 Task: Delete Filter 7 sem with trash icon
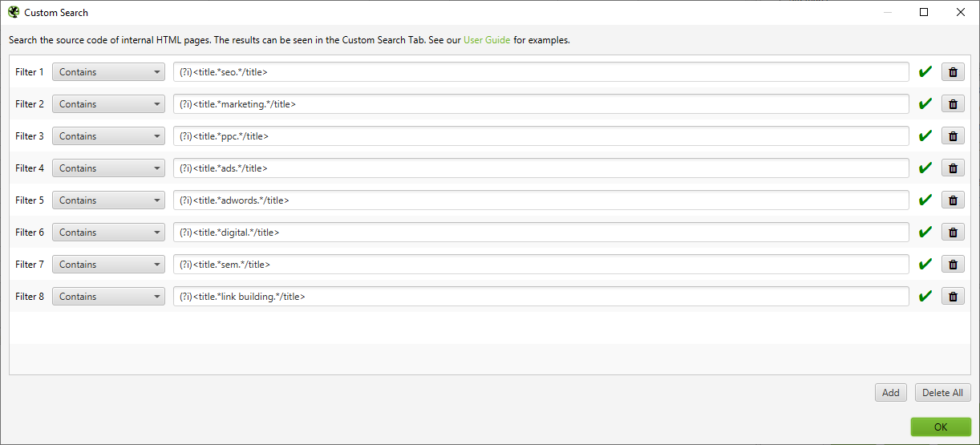[953, 265]
